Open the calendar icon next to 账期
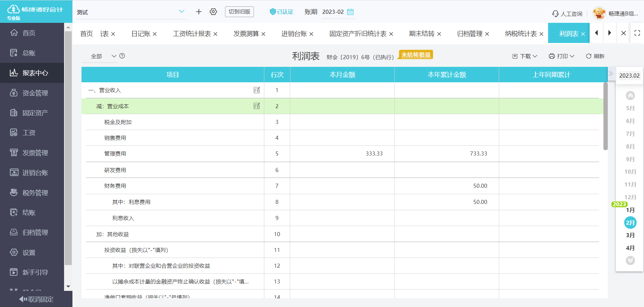This screenshot has width=644, height=307. point(351,12)
